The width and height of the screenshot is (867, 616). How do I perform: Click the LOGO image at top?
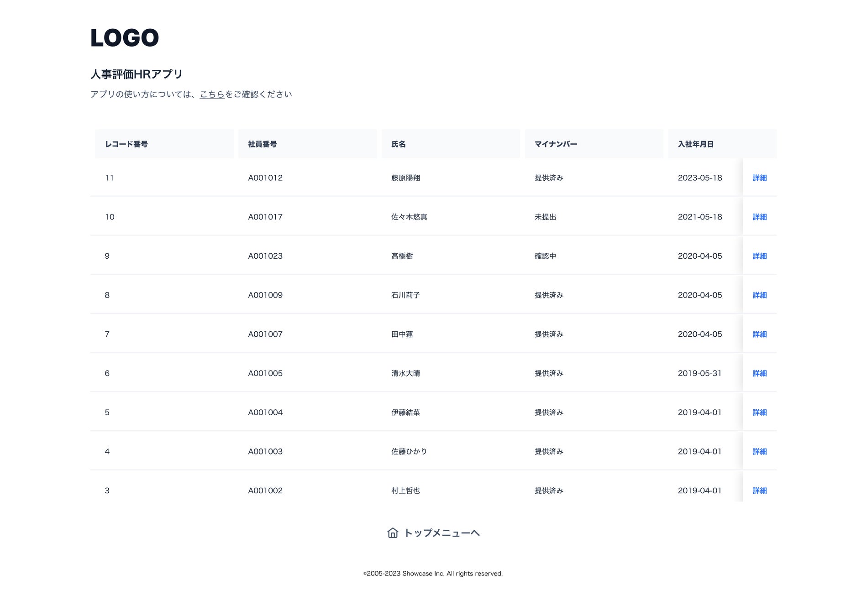pyautogui.click(x=125, y=38)
